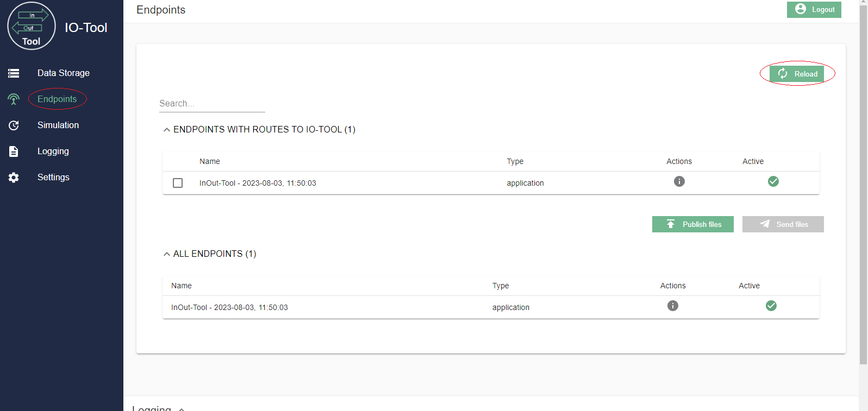Click the Logging document icon
This screenshot has width=868, height=411.
[x=13, y=151]
